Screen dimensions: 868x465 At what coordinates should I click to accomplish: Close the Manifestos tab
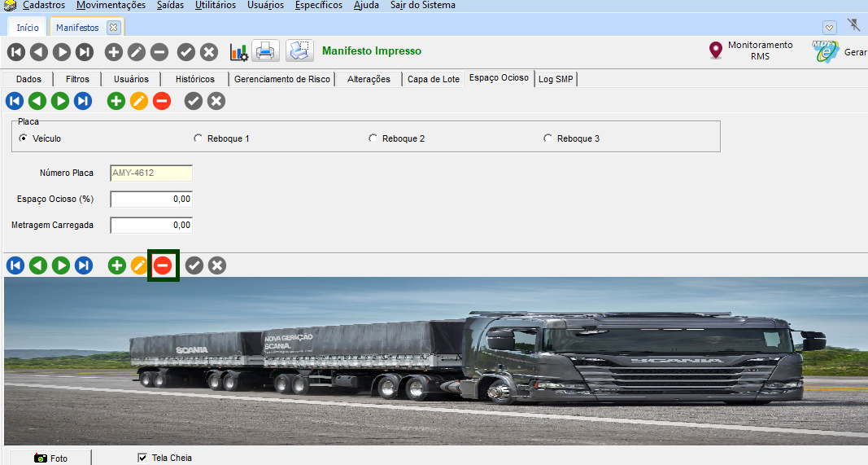[x=113, y=27]
